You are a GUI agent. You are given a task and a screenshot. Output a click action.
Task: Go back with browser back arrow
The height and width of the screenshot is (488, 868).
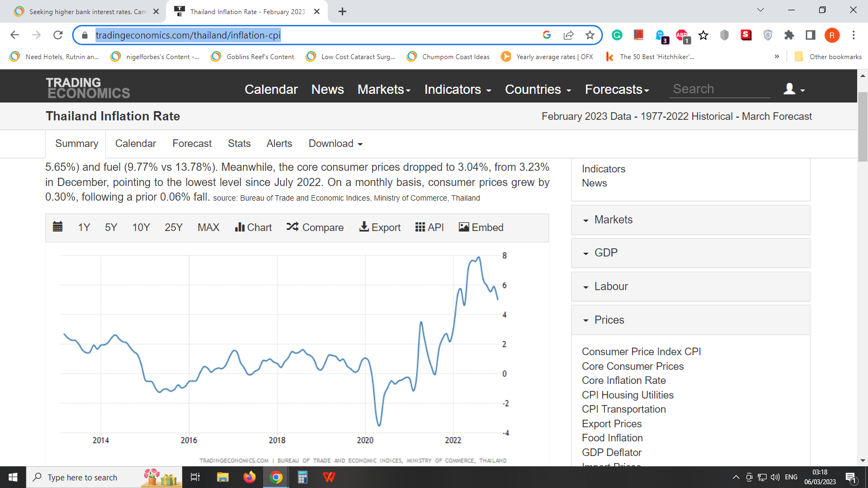[15, 35]
